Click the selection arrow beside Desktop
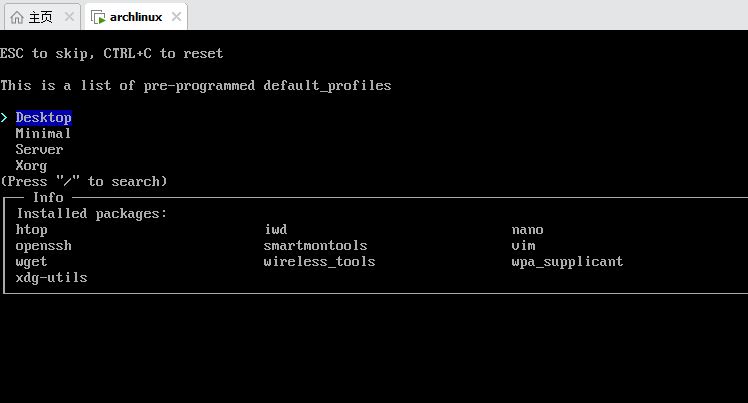The width and height of the screenshot is (748, 403). [4, 117]
